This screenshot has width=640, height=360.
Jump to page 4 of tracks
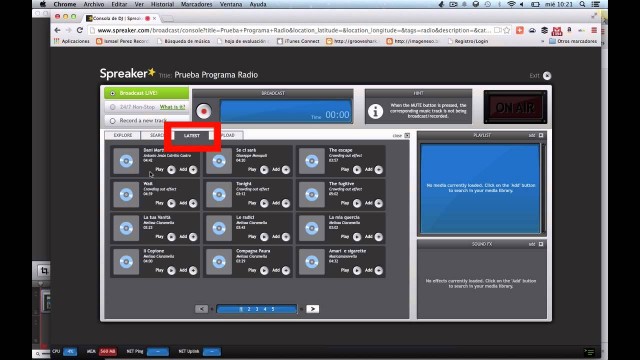[x=265, y=309]
